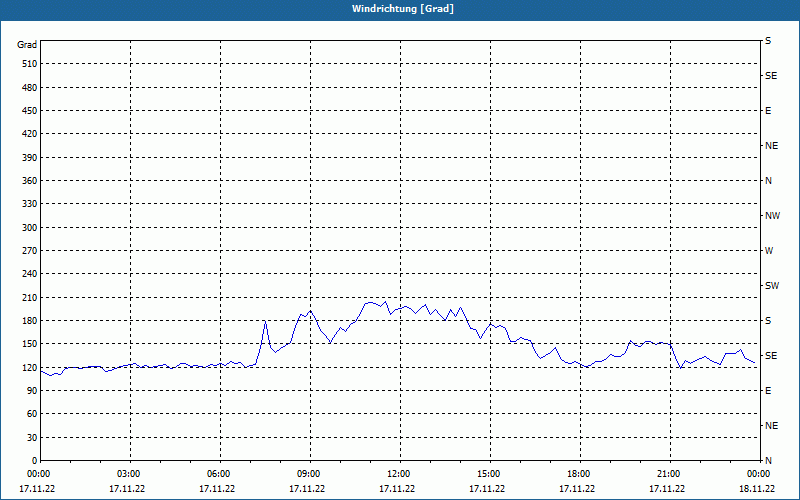Click the 300 y-axis label
This screenshot has height=500, width=800.
(x=30, y=228)
